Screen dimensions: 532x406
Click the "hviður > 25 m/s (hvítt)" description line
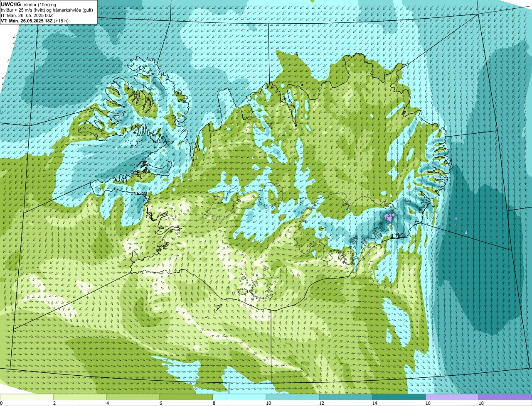(48, 10)
